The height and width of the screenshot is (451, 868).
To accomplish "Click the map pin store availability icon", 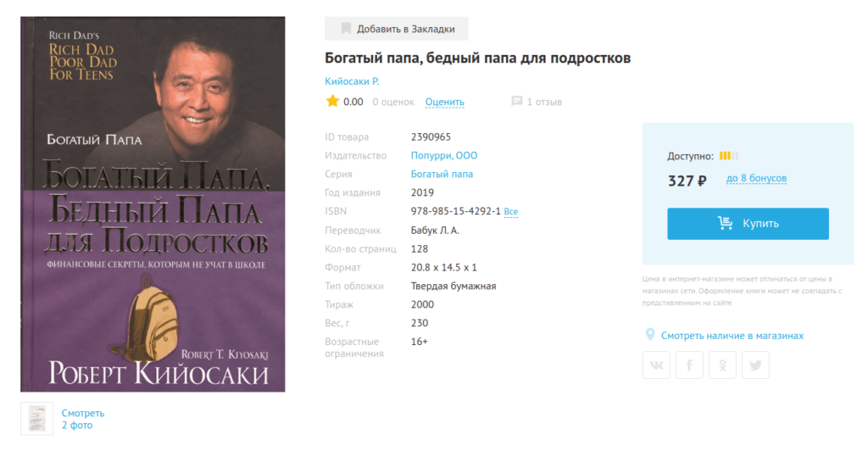I will click(x=650, y=336).
